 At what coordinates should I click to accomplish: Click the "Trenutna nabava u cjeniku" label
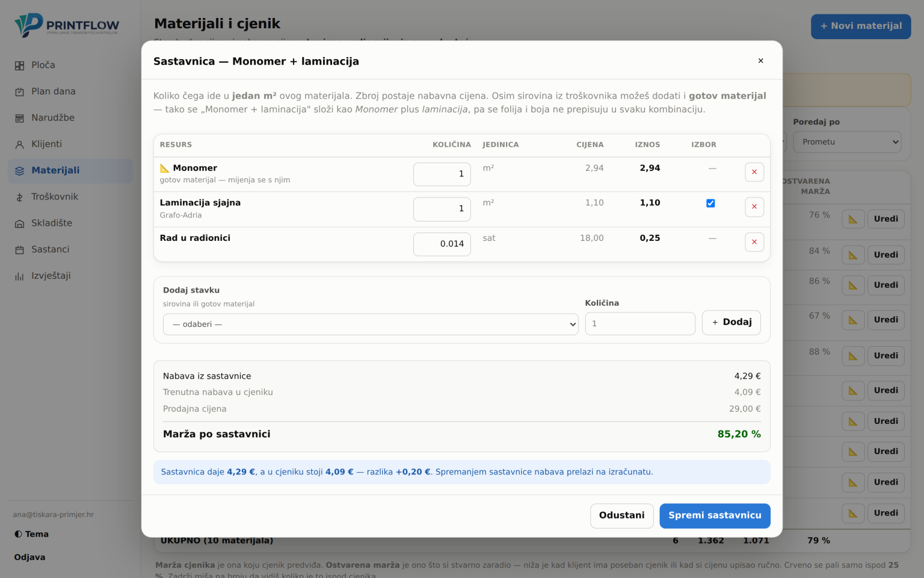pos(218,393)
